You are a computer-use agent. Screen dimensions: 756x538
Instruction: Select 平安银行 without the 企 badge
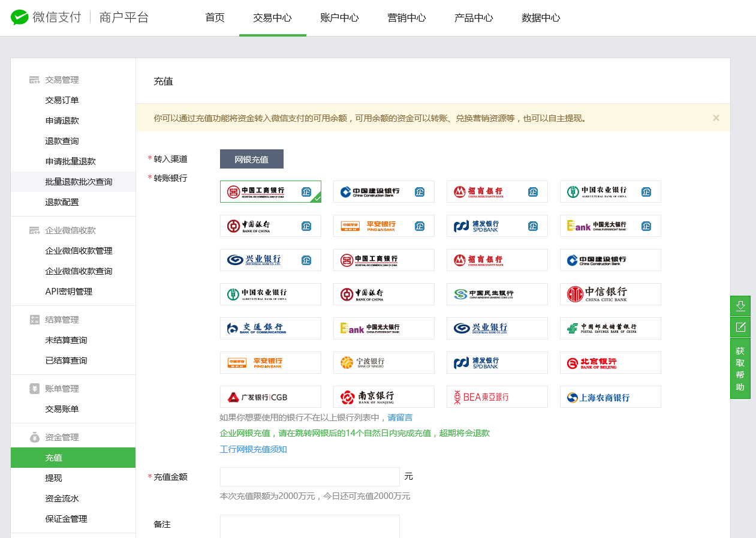click(270, 363)
